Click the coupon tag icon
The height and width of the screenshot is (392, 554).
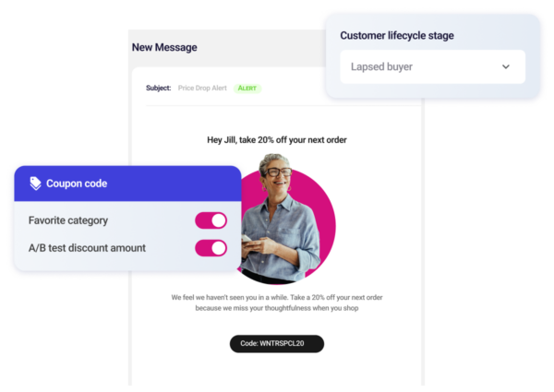pyautogui.click(x=35, y=184)
